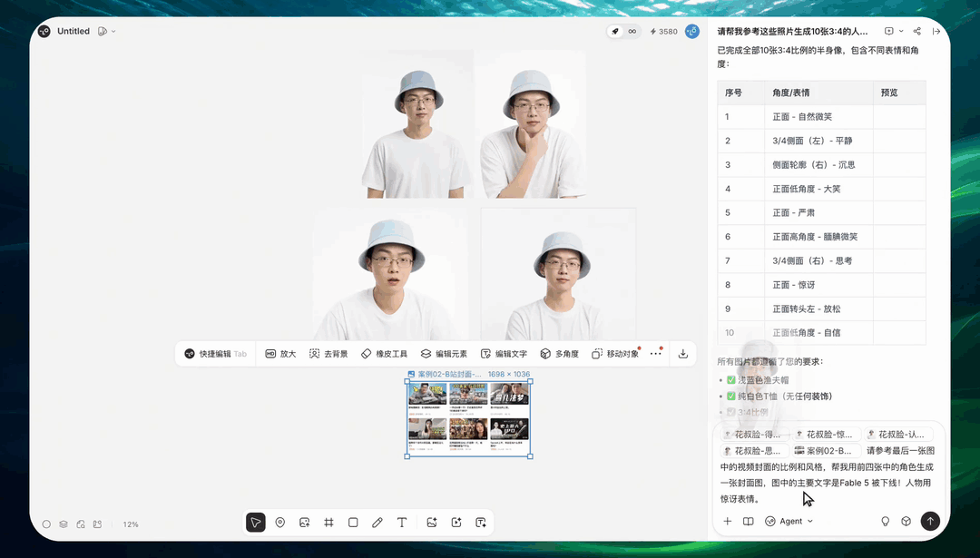This screenshot has height=558, width=980.
Task: Click 多角度 multi-angle option
Action: 559,354
